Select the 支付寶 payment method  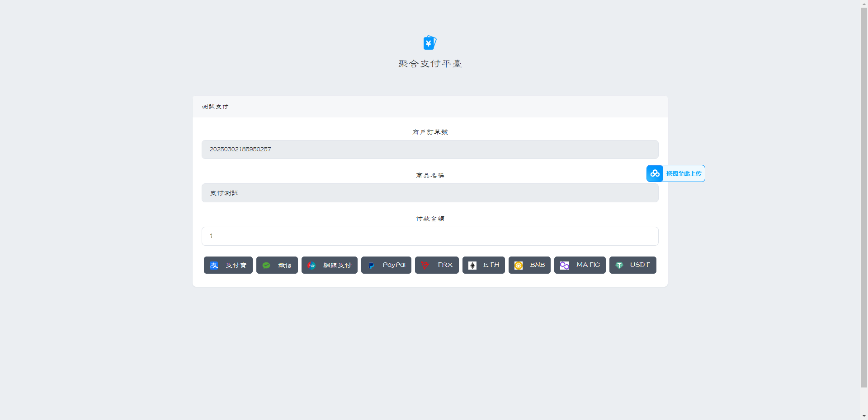click(228, 265)
